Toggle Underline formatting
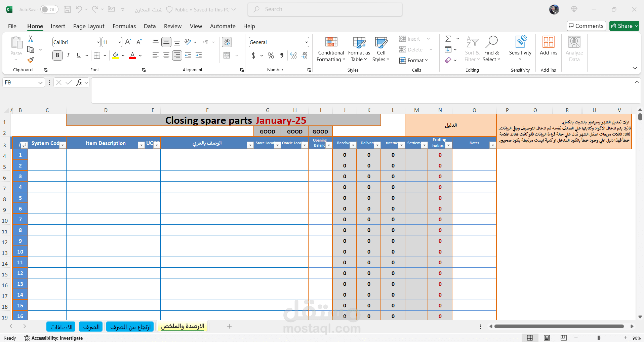Viewport: 644px width, 342px height. 79,55
